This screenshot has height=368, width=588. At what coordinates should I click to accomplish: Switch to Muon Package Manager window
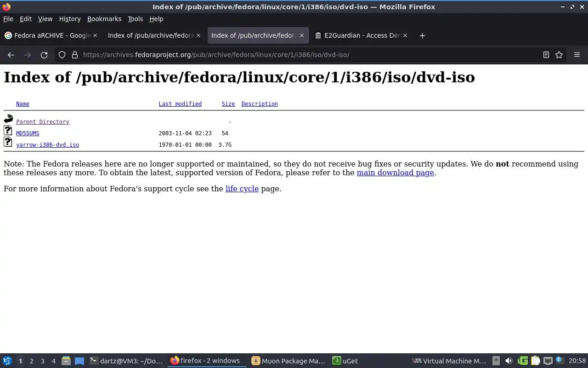[288, 361]
